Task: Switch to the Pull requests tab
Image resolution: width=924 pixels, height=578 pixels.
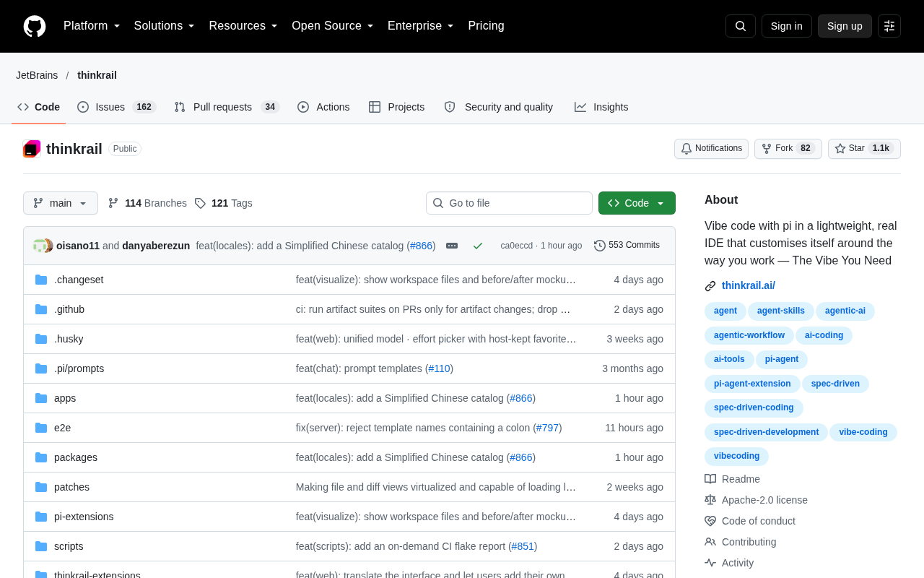Action: [x=227, y=107]
